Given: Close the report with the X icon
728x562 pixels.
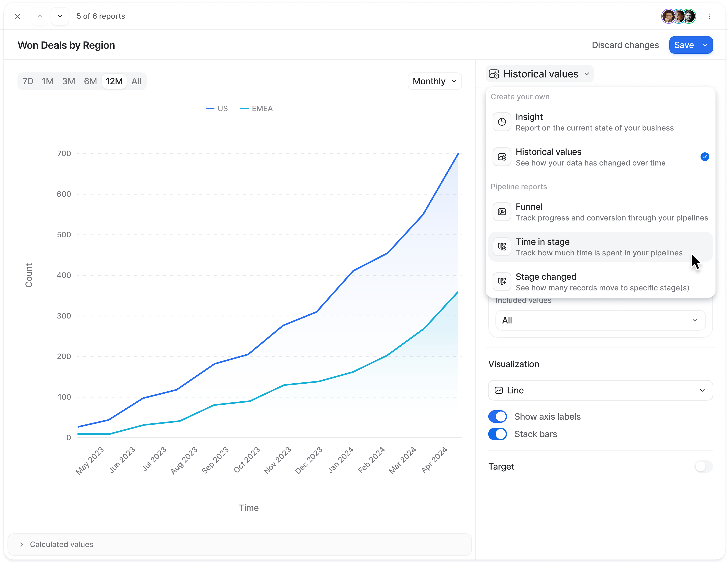Looking at the screenshot, I should click(18, 16).
